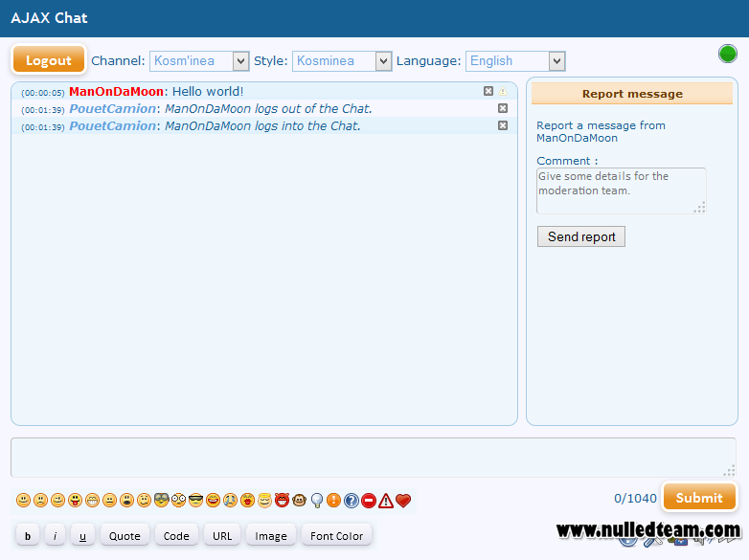Insert a Code block tag
This screenshot has height=560, width=749.
click(176, 536)
